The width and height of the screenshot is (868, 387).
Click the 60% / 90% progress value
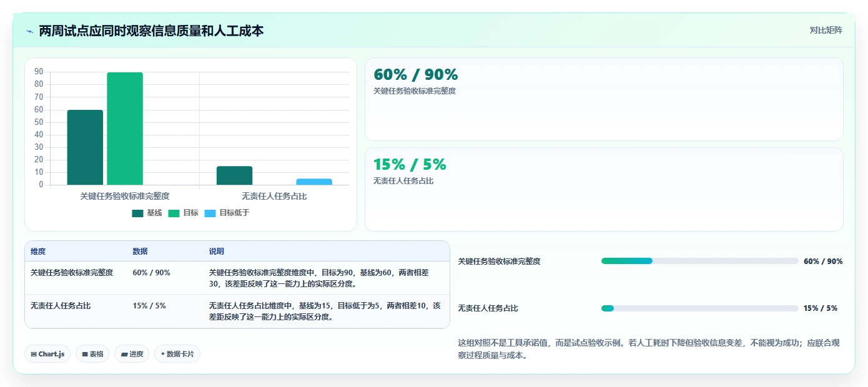point(823,262)
